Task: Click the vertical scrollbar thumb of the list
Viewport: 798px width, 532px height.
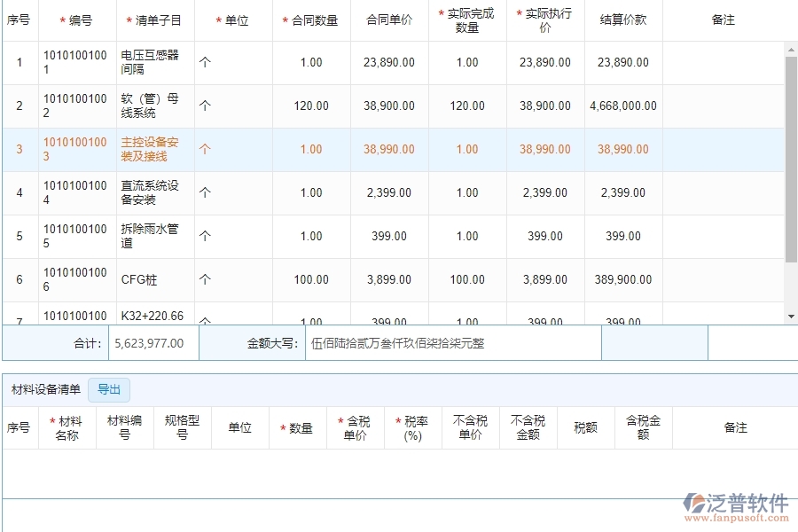Action: 791,160
